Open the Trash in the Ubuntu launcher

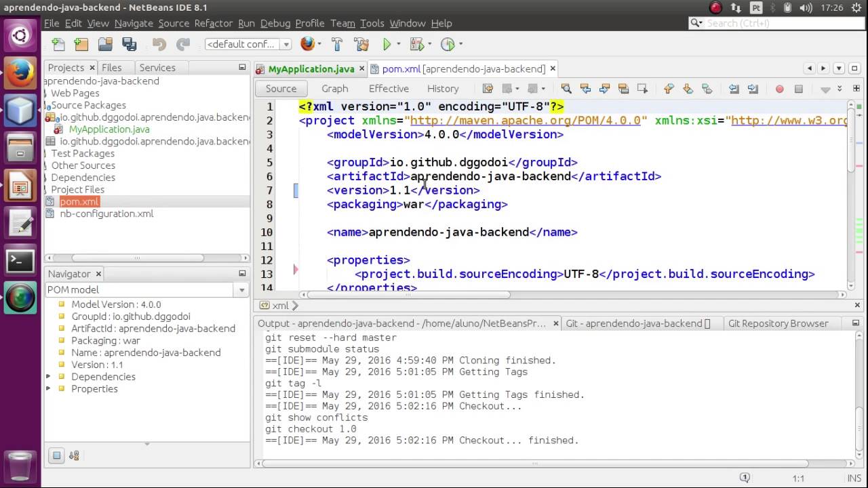[x=20, y=466]
